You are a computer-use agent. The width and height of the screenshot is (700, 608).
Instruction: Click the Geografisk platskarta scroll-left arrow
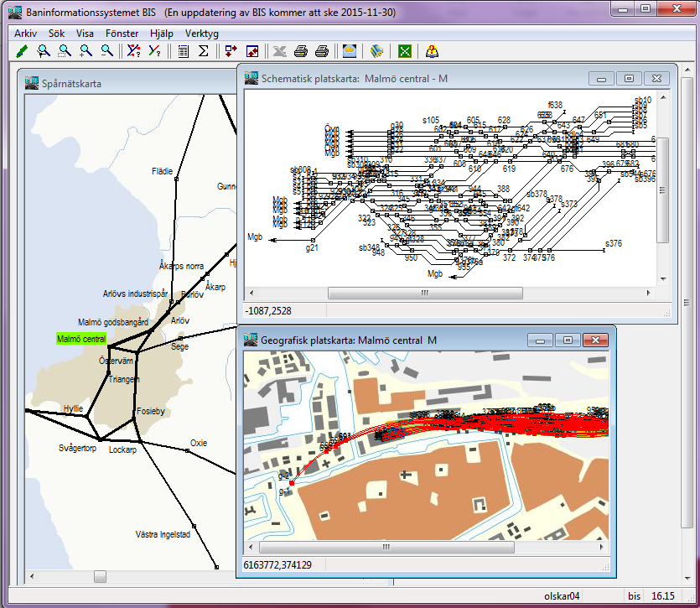251,547
